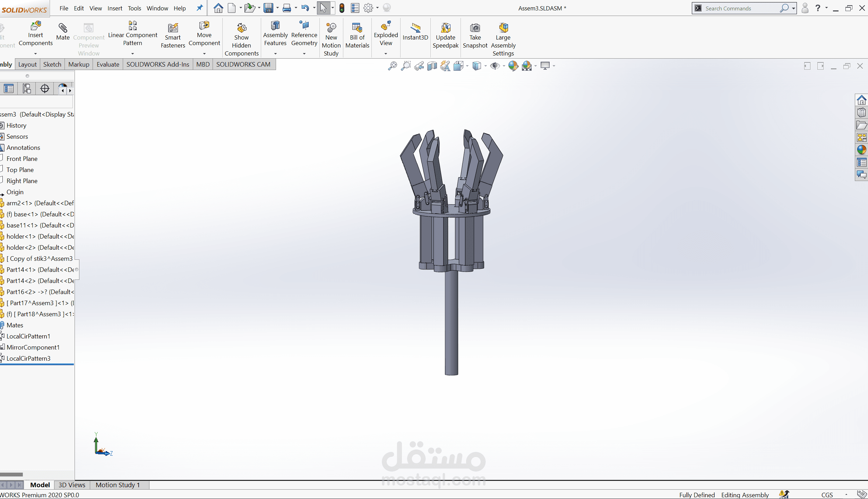The height and width of the screenshot is (499, 868).
Task: Open Design Library in task pane
Action: pos(861,113)
